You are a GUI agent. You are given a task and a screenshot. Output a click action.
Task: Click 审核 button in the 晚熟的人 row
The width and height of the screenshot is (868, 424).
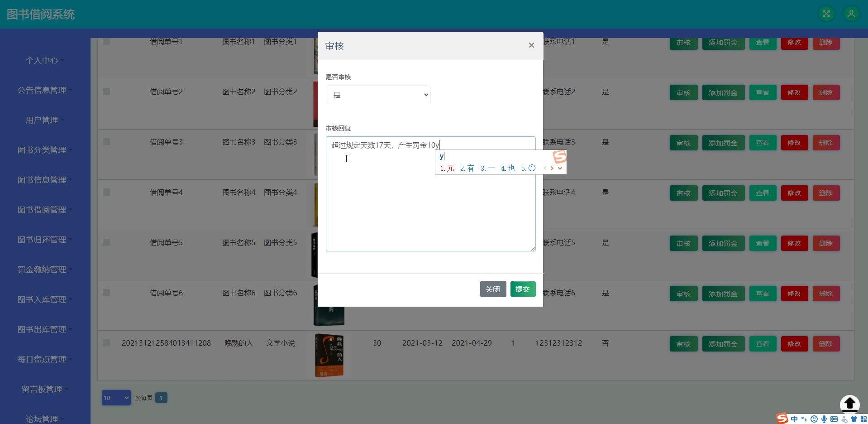pos(683,344)
